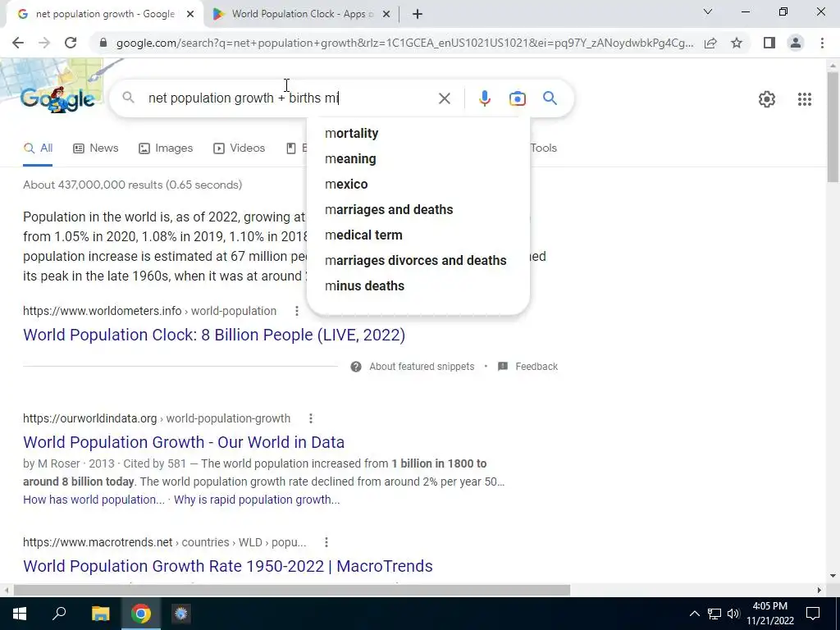840x630 pixels.
Task: Click the horizontal scrollbar thumb
Action: pos(291,591)
